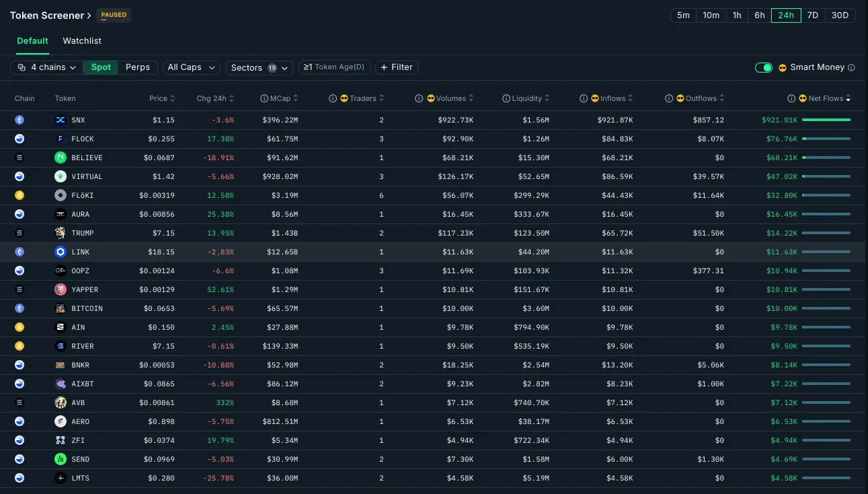Open the BNKR token name link
868x494 pixels.
(80, 365)
